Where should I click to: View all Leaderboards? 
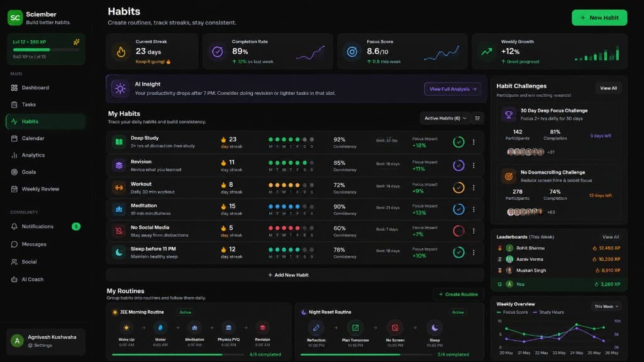610,237
